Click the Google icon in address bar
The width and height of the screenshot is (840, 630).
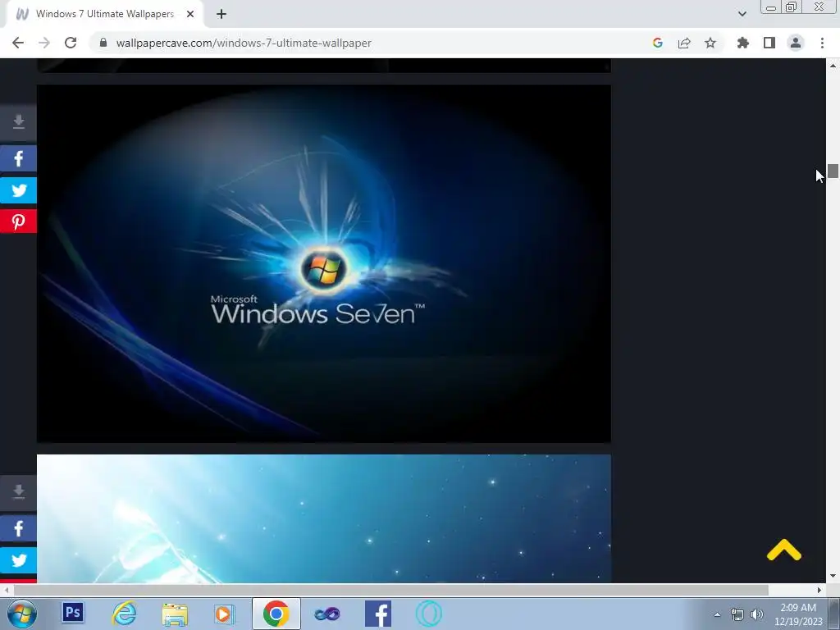tap(658, 43)
